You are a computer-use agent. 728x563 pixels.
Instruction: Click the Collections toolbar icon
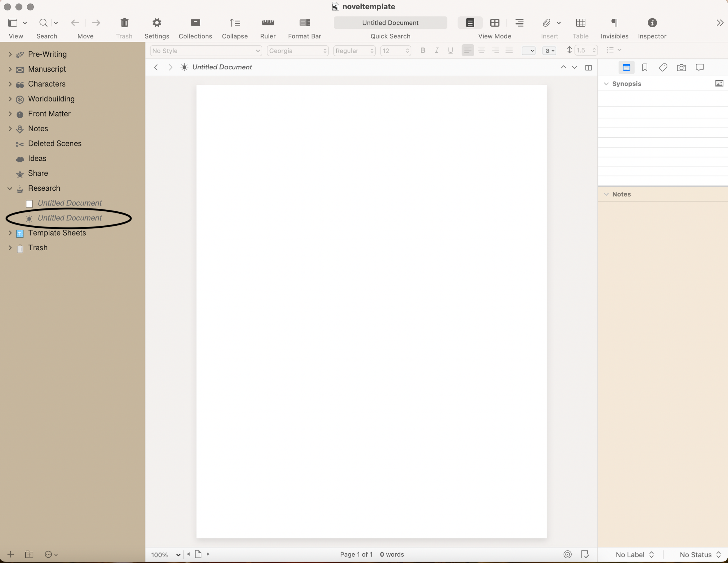tap(195, 23)
